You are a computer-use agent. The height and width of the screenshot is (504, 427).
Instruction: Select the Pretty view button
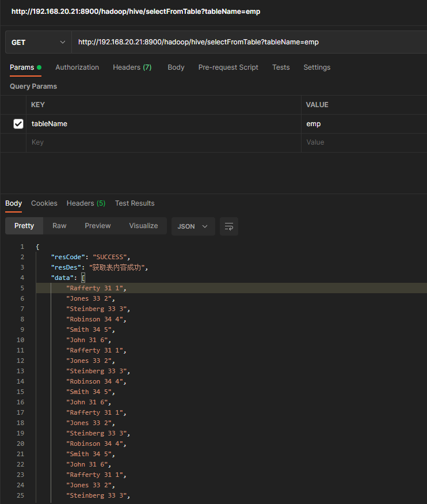point(24,226)
